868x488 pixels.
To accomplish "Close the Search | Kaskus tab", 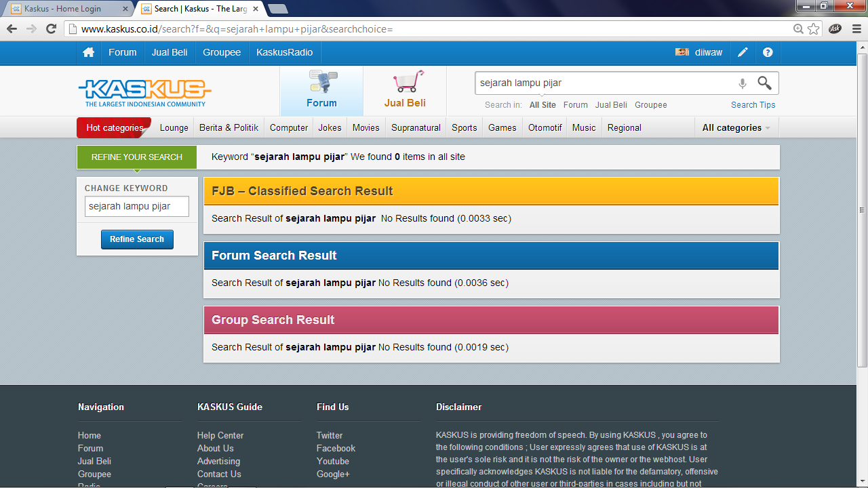I will [255, 9].
